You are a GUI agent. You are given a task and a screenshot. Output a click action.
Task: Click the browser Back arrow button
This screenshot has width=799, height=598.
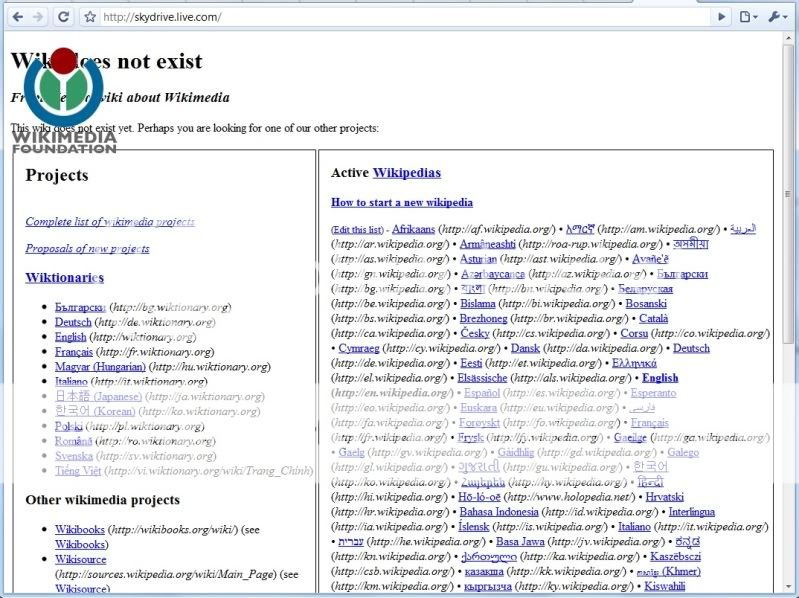tap(15, 16)
